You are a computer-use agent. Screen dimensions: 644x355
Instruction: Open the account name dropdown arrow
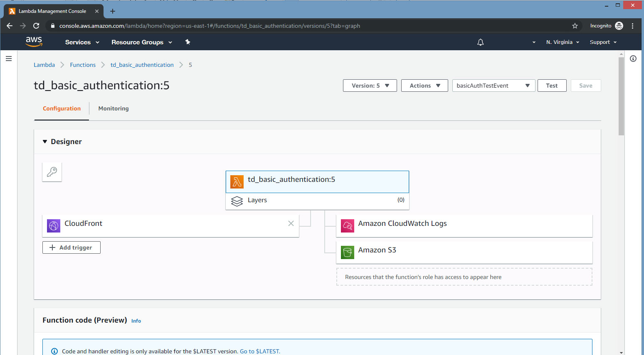click(534, 42)
